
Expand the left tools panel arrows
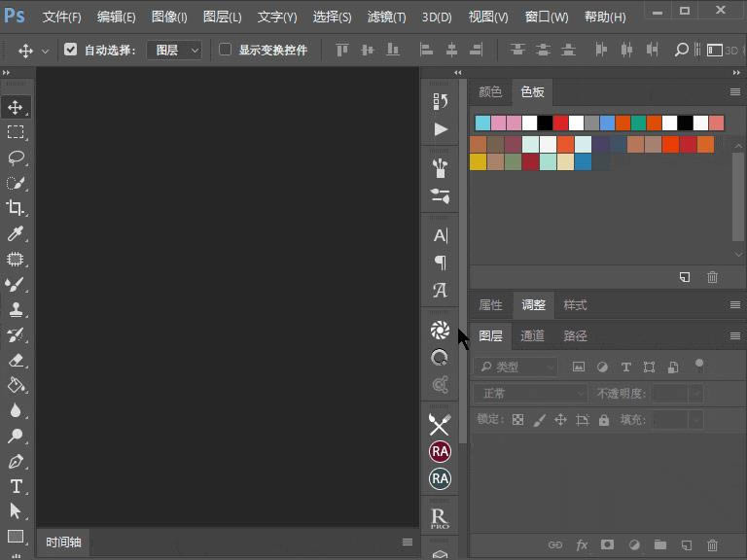click(6, 72)
